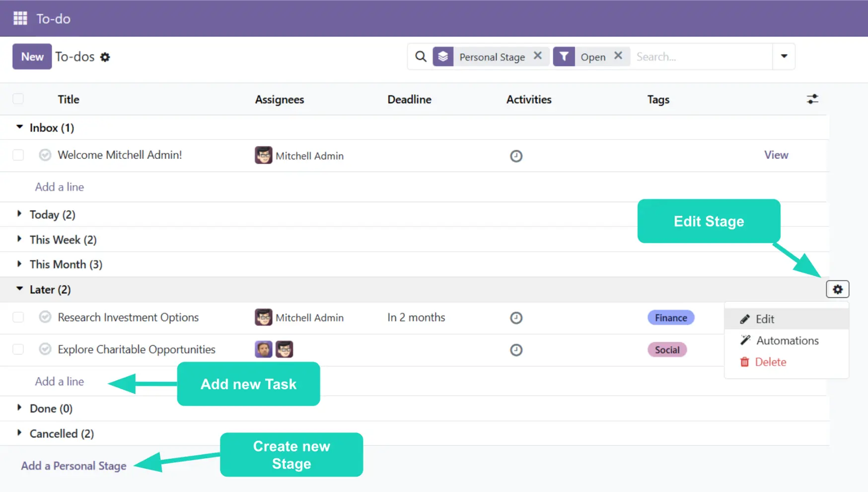This screenshot has width=868, height=492.
Task: Check the Research Investment Options row checkbox
Action: (18, 317)
